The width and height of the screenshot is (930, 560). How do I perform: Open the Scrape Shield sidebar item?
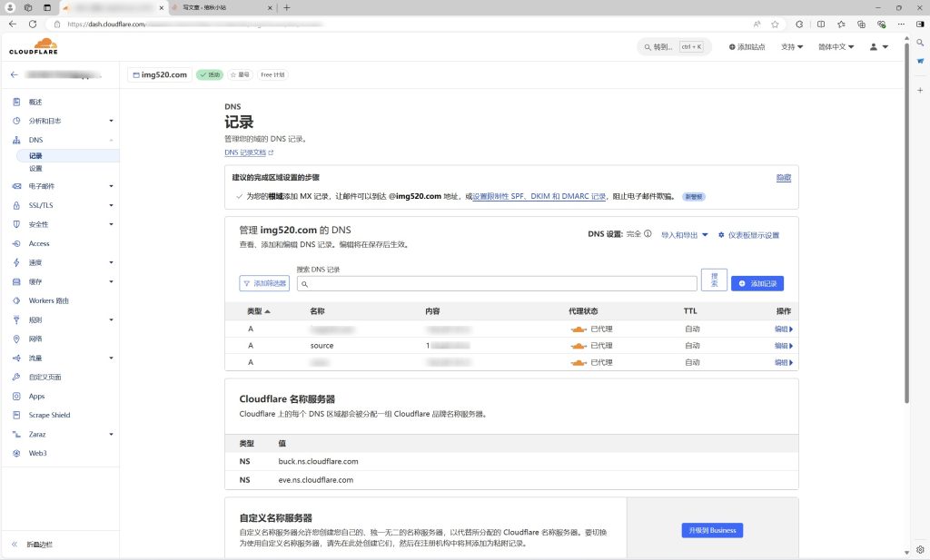click(49, 415)
